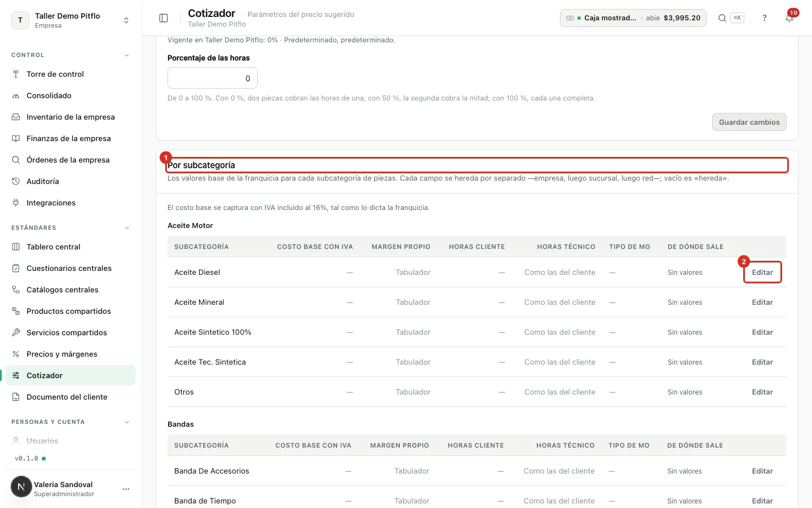Viewport: 812px width, 508px height.
Task: Click the Tablero central board icon
Action: (16, 247)
